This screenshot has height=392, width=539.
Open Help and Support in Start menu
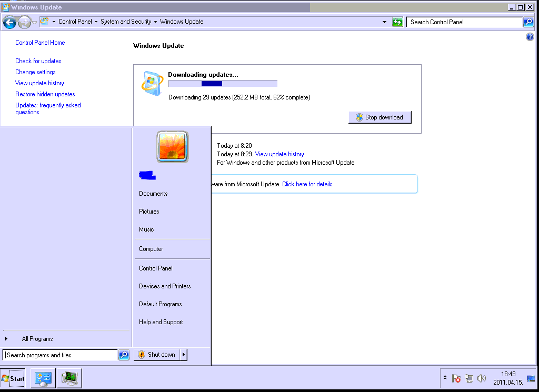[161, 322]
